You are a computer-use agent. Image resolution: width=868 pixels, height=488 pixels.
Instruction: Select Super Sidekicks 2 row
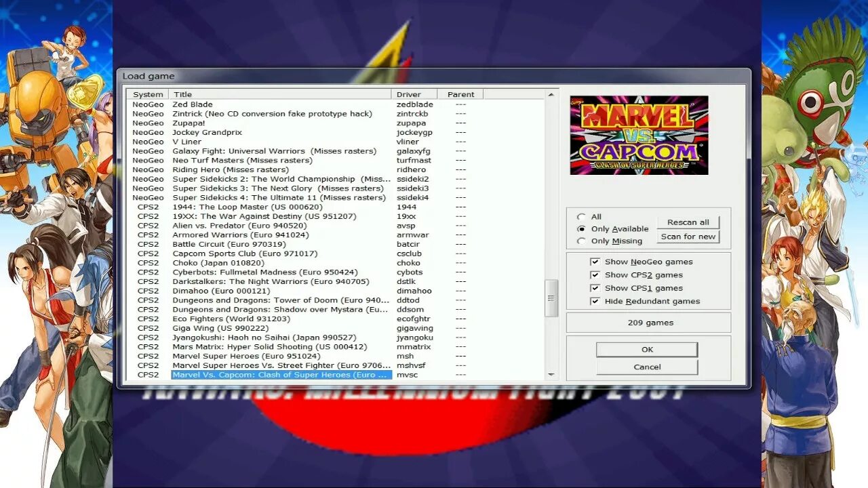[336, 179]
